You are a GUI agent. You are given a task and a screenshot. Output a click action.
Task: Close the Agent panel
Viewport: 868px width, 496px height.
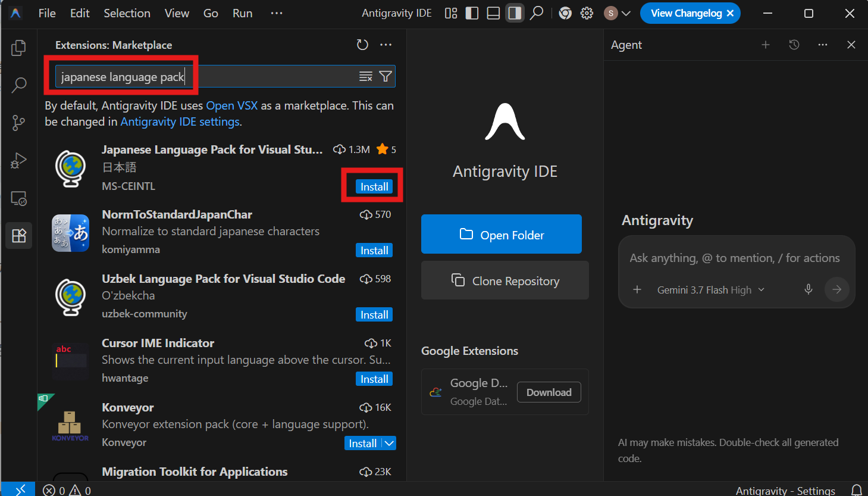[851, 45]
